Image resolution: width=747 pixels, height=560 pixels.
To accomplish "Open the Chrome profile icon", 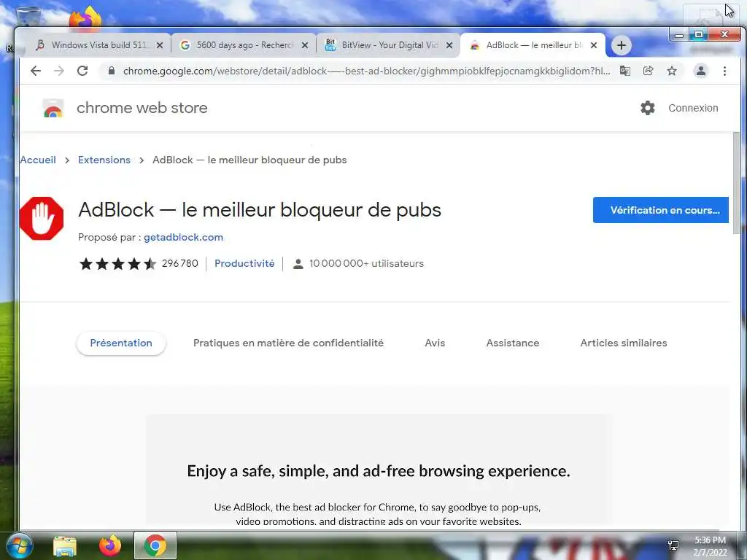I will (701, 71).
